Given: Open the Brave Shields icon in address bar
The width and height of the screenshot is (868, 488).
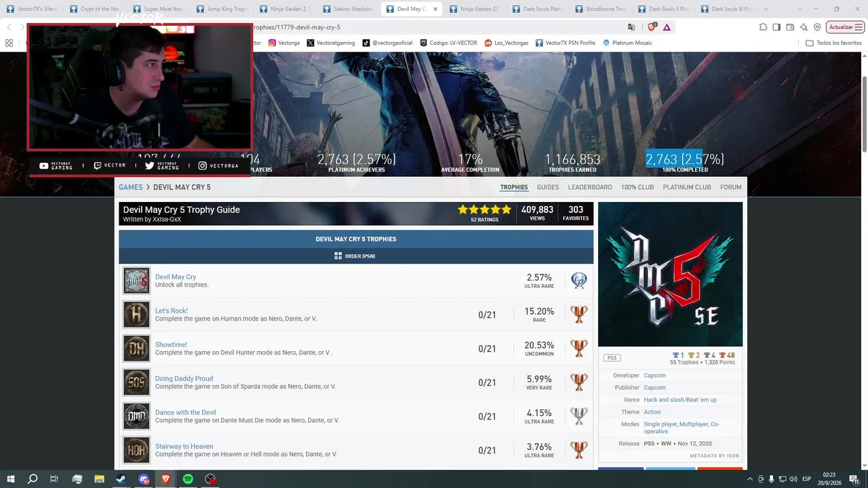Looking at the screenshot, I should coord(652,27).
